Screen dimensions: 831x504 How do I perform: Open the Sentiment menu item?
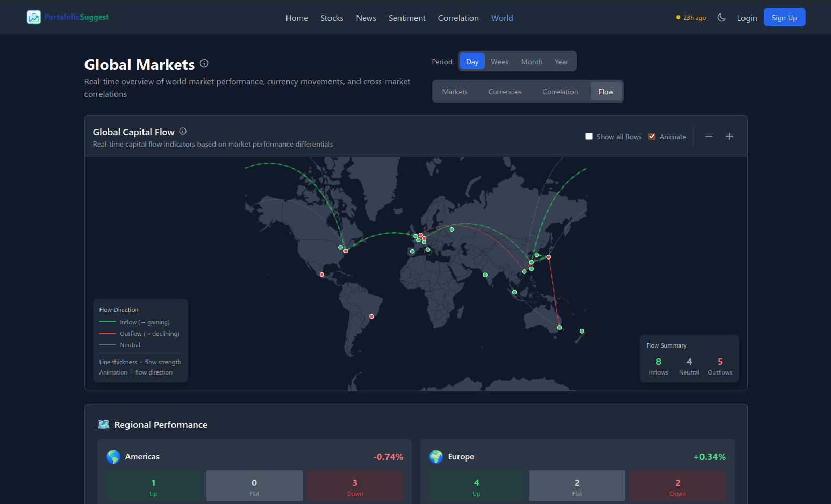coord(407,18)
